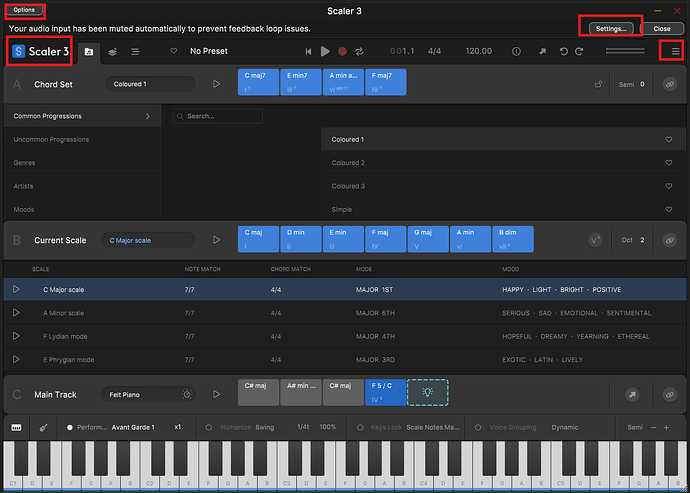Toggle loop playback

tap(360, 52)
